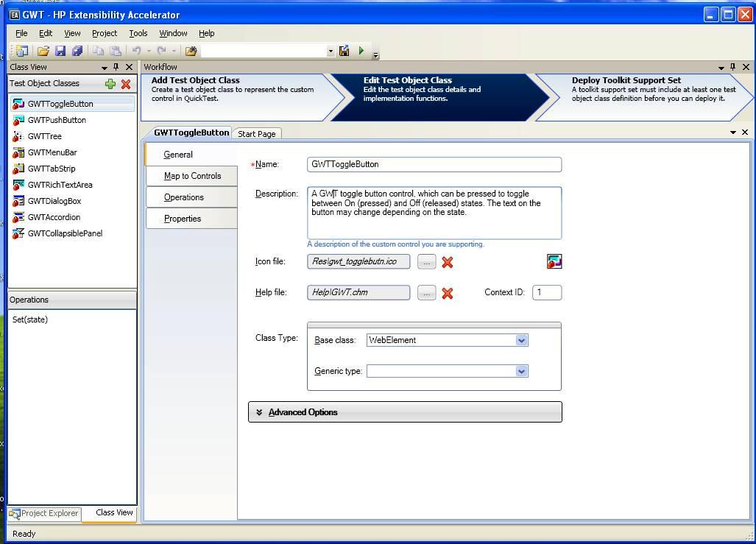
Task: Switch to the Project Explorer tab
Action: (44, 514)
